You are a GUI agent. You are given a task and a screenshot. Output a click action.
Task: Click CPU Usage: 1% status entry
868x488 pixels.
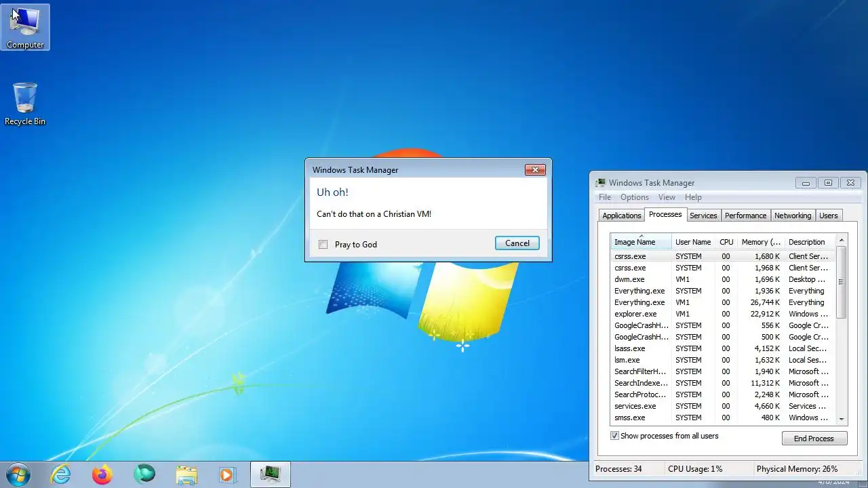(x=695, y=469)
